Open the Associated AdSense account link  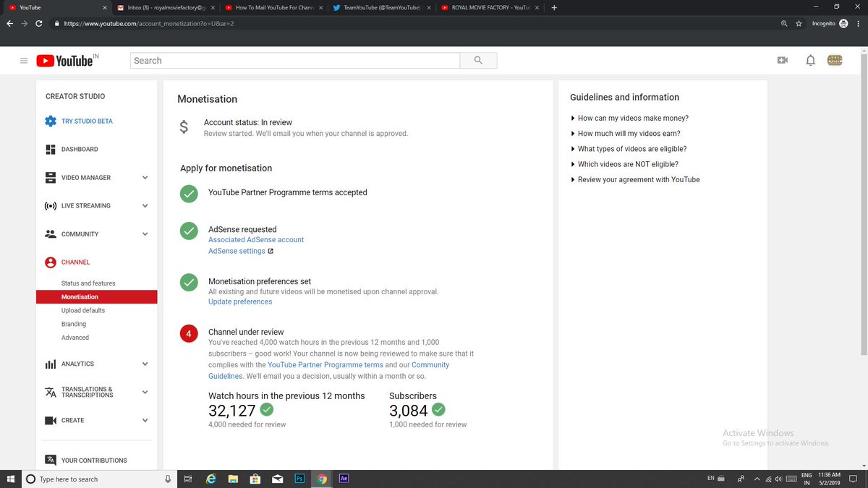pos(256,240)
